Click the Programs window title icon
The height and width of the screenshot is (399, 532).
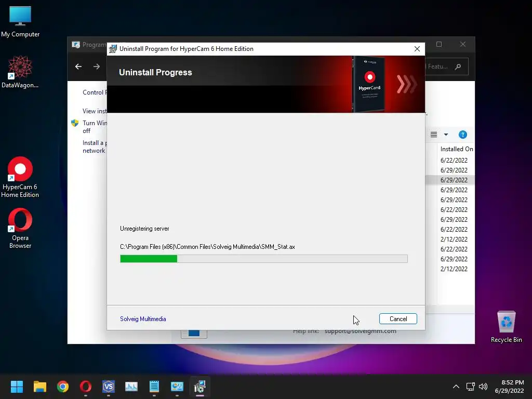pos(76,45)
